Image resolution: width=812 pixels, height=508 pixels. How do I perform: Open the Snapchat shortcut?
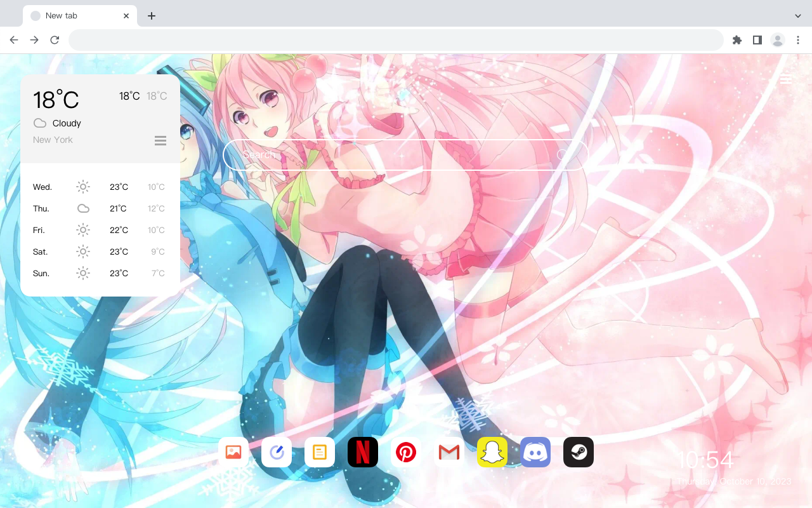click(492, 452)
